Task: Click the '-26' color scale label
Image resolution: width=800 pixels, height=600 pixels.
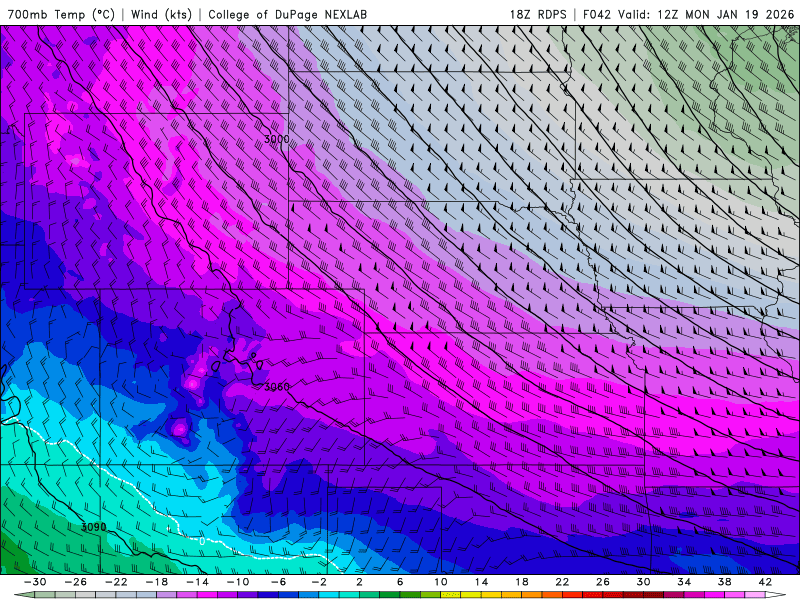Action: [x=76, y=582]
